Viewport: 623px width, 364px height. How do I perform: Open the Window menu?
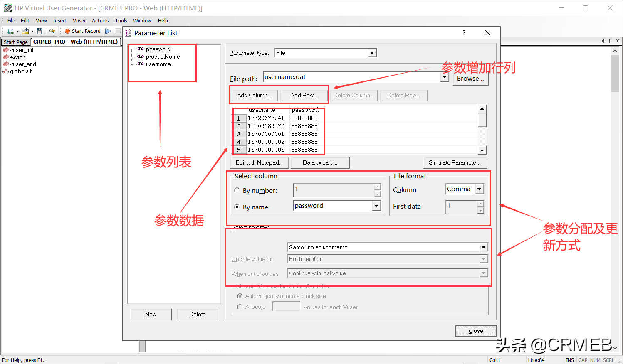(x=142, y=20)
